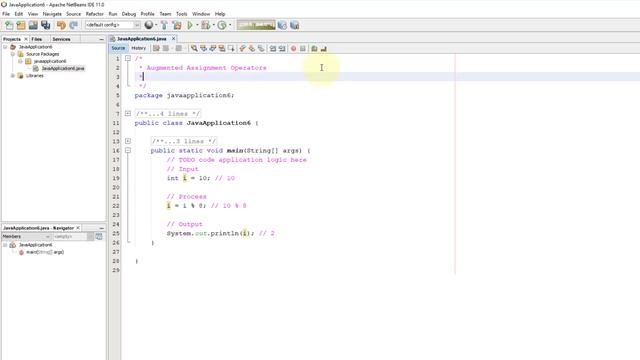Open the Debug menu

click(x=129, y=14)
